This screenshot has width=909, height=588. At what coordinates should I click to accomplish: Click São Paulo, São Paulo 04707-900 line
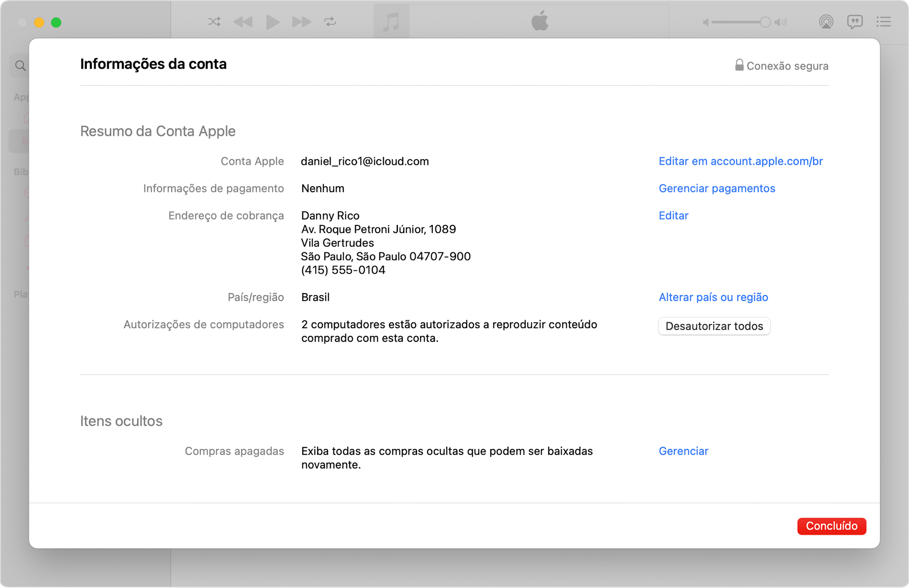(x=385, y=257)
